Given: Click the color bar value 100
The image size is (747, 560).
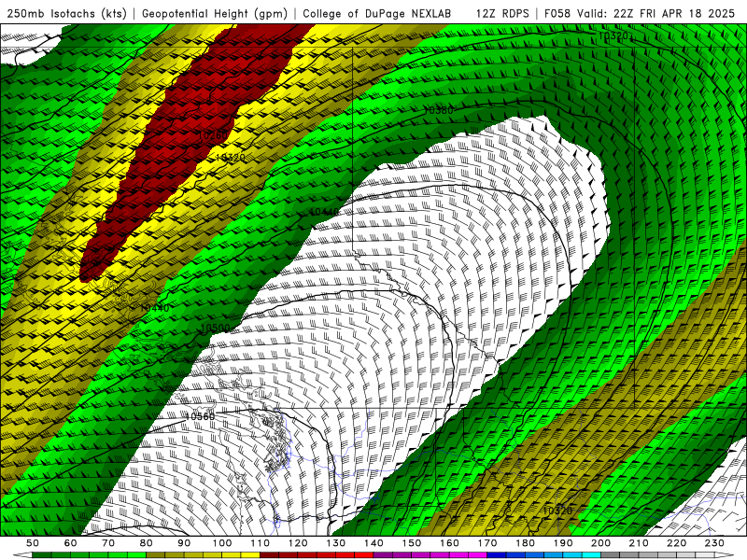Looking at the screenshot, I should click(222, 543).
